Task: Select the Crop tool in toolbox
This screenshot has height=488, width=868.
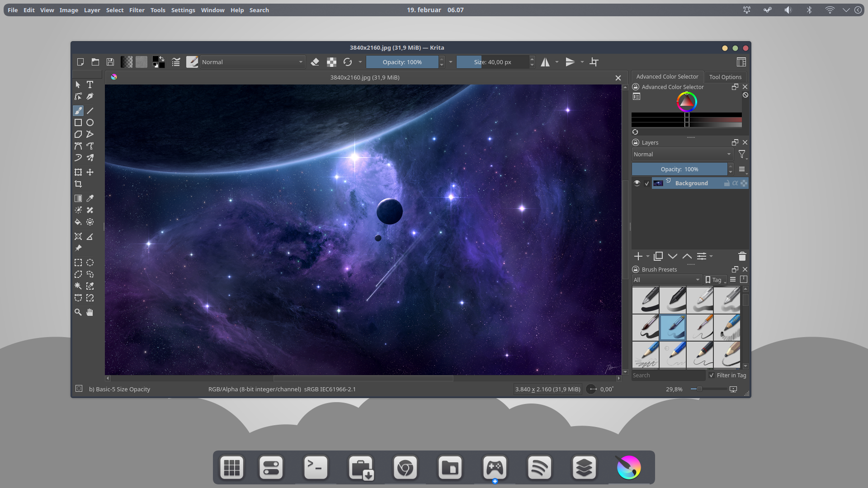Action: [78, 184]
